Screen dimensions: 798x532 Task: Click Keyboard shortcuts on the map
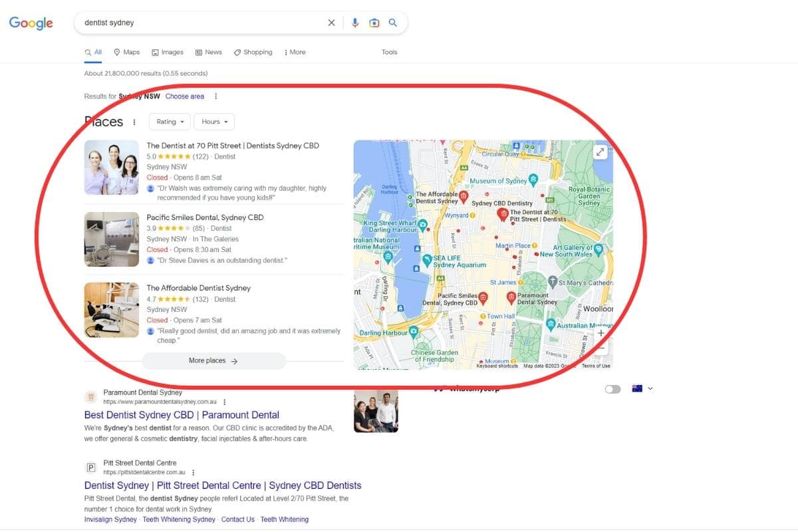(x=497, y=366)
